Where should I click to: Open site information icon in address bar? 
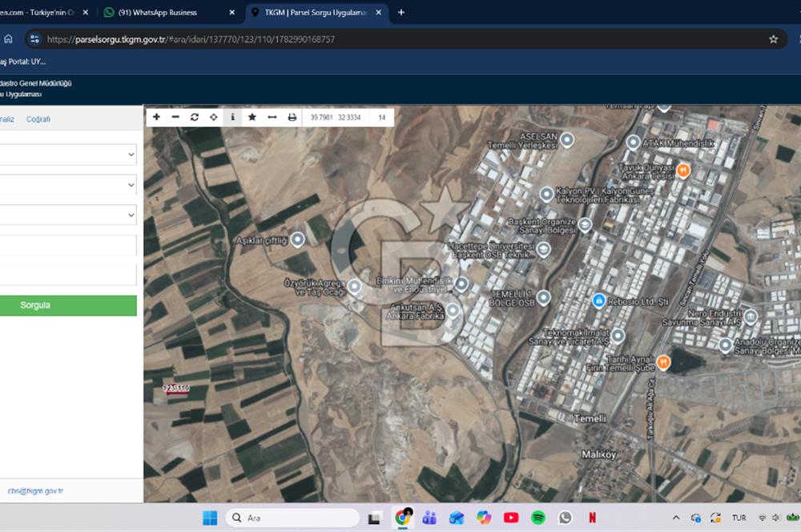[34, 39]
